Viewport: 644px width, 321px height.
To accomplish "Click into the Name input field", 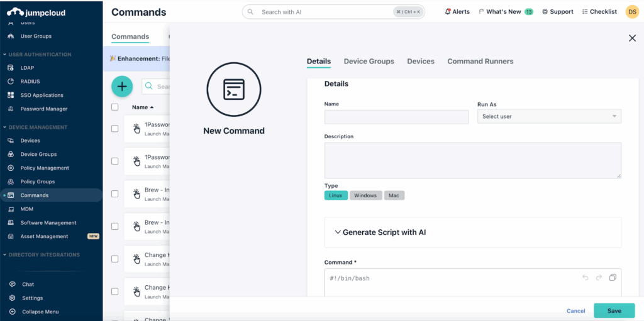I will pyautogui.click(x=396, y=117).
